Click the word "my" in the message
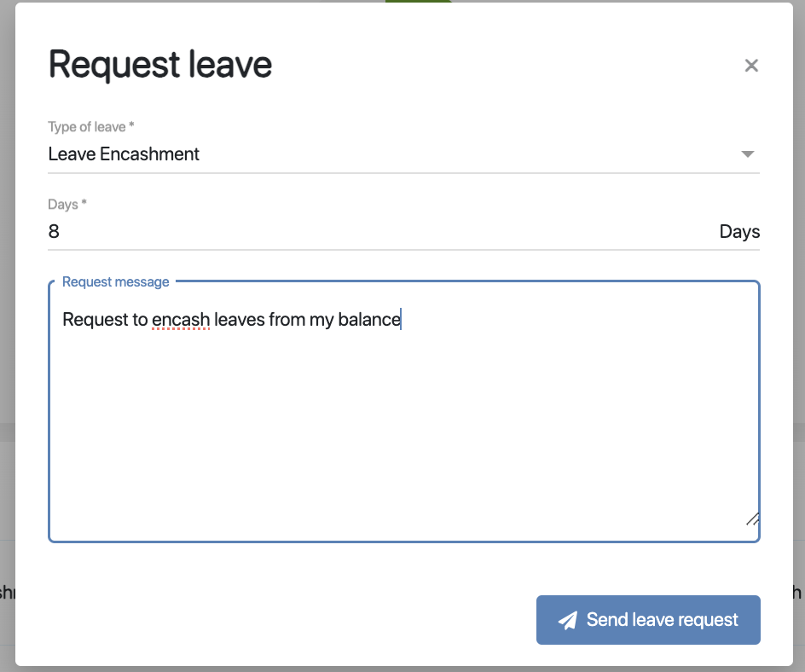 tap(321, 320)
